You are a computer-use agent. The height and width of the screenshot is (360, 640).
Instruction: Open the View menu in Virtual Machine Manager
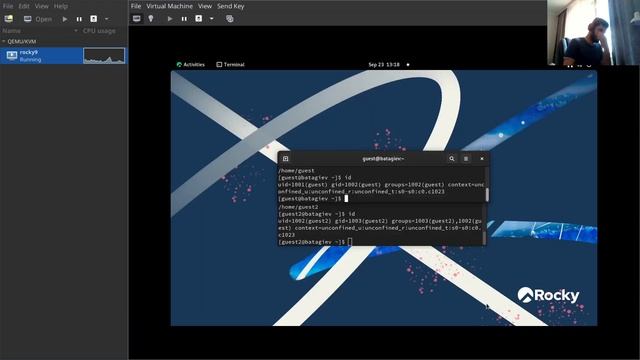pyautogui.click(x=42, y=6)
